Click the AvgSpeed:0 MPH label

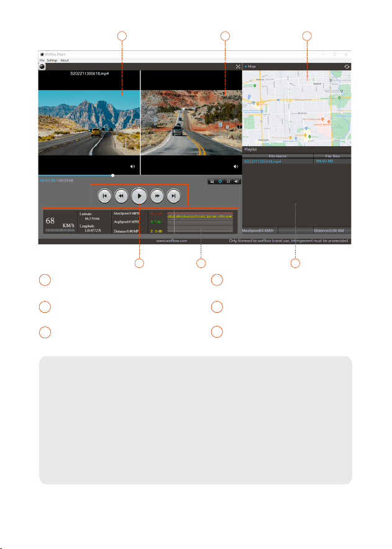[126, 222]
